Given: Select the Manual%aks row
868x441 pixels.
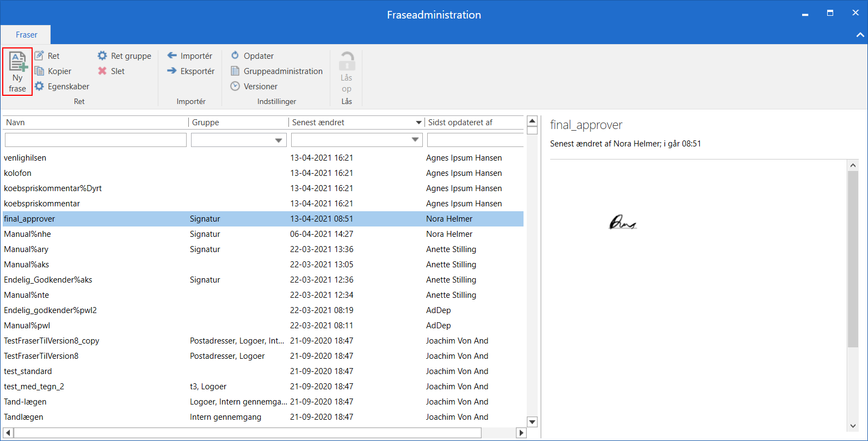Looking at the screenshot, I should tap(263, 265).
